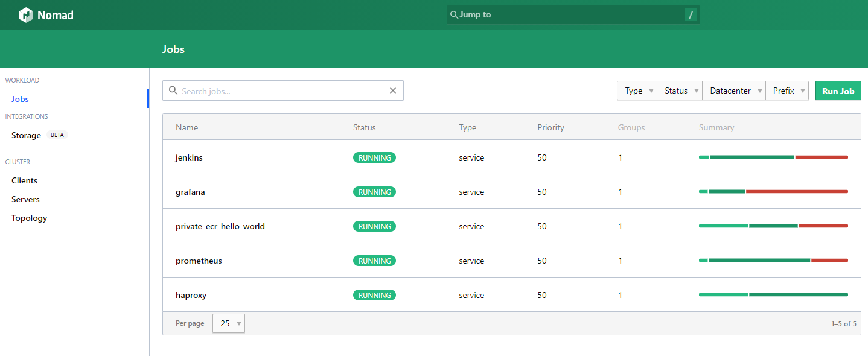Screen dimensions: 868x356
Task: Open the private_ecr_hello_world job
Action: (220, 226)
